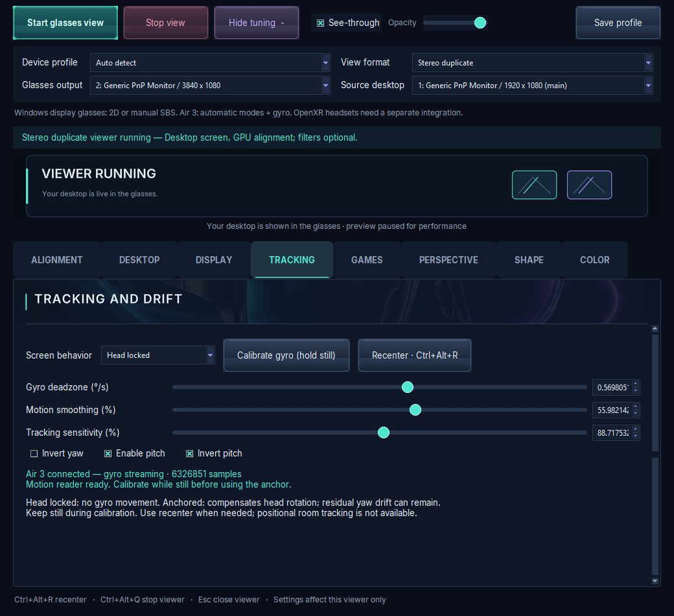Select the Tracking tab
Screen dimensions: 674x616
292,260
